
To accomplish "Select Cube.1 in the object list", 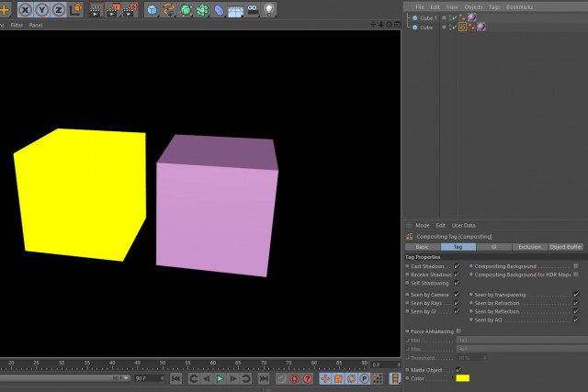I will 428,18.
